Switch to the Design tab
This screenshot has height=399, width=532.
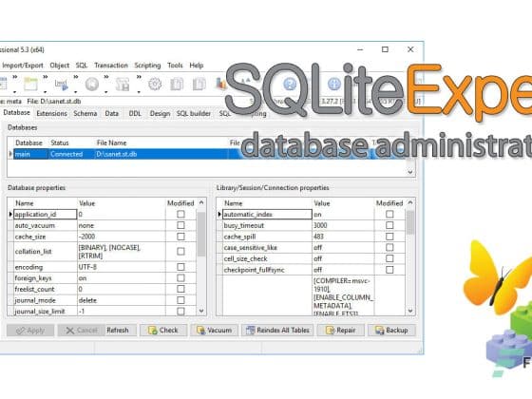160,113
